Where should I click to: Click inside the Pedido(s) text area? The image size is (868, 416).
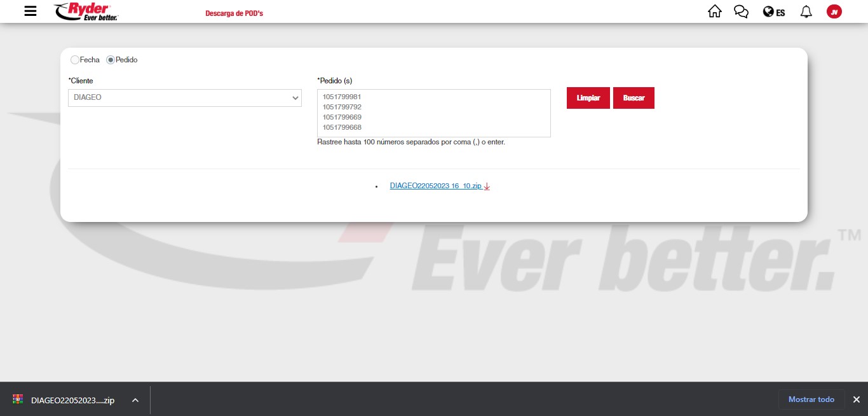point(433,113)
